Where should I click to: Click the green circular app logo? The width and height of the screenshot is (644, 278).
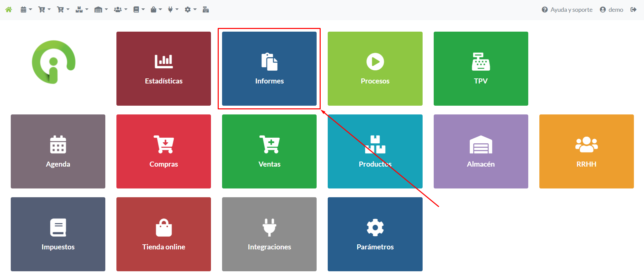click(53, 62)
